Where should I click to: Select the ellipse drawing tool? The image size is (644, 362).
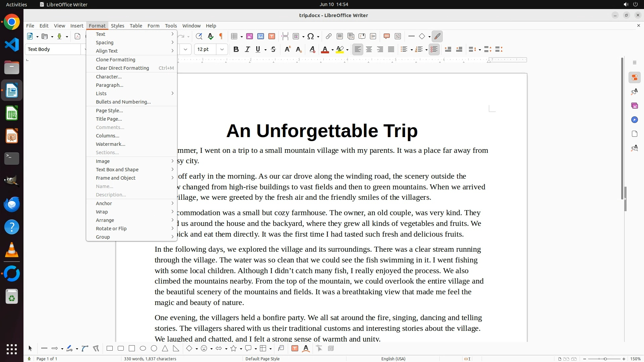tap(143, 349)
